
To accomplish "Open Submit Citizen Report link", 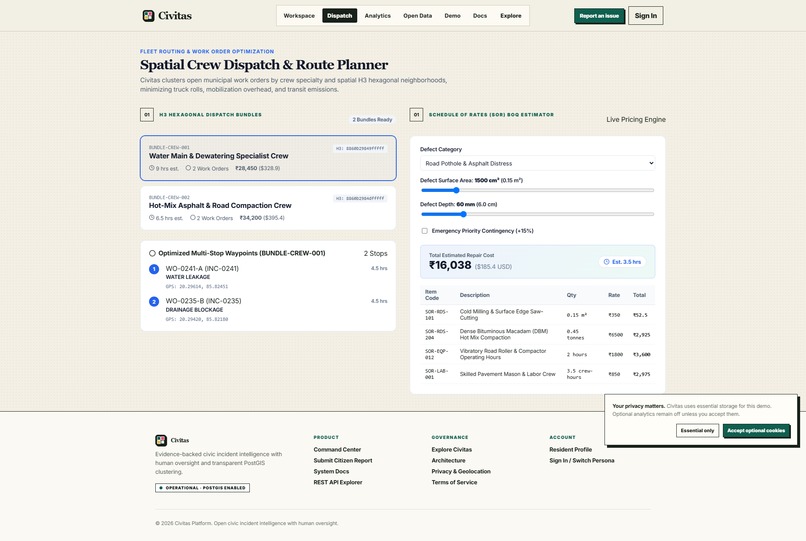I will [x=343, y=461].
